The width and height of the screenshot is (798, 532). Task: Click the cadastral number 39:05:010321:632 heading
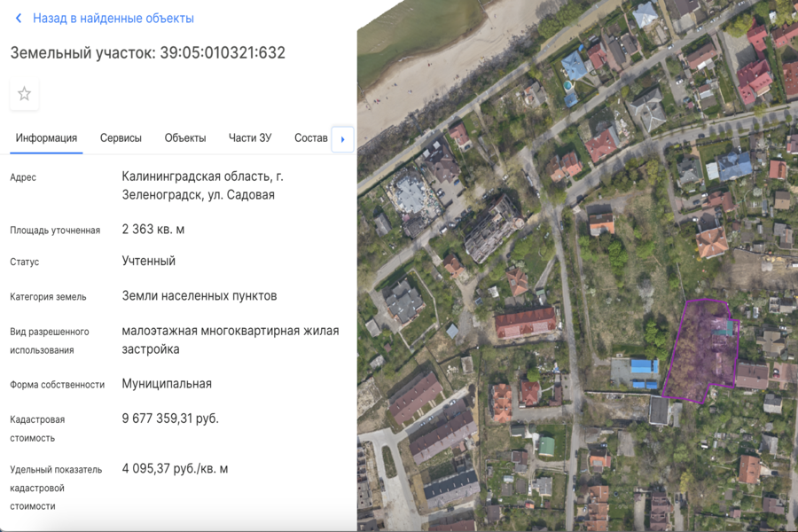[147, 53]
